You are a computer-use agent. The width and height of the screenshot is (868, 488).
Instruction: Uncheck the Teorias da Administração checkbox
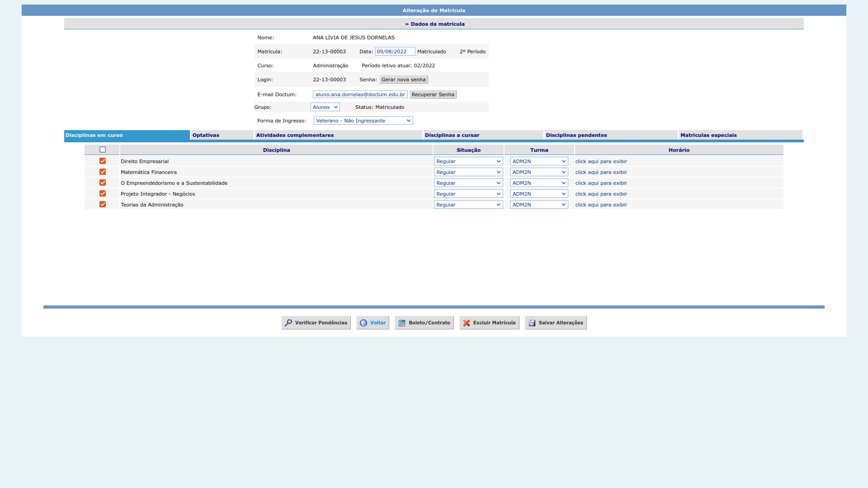click(103, 205)
